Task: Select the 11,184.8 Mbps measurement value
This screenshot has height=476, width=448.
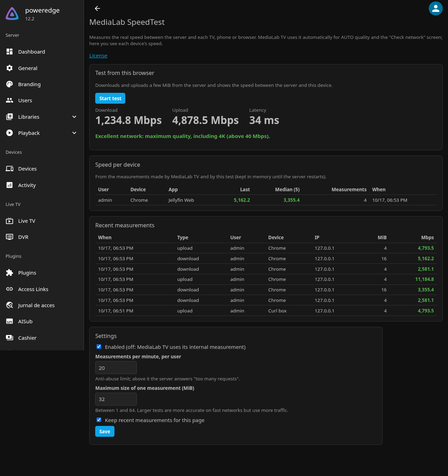Action: 424,279
